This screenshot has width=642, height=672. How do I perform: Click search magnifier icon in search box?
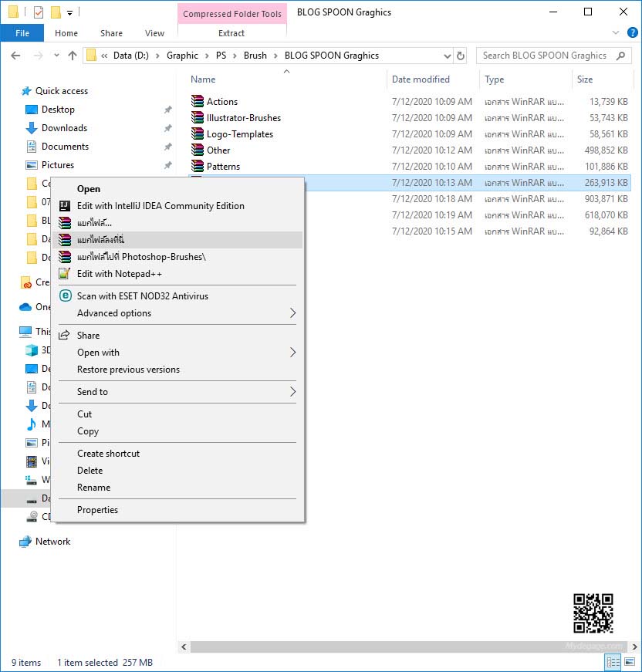click(620, 56)
